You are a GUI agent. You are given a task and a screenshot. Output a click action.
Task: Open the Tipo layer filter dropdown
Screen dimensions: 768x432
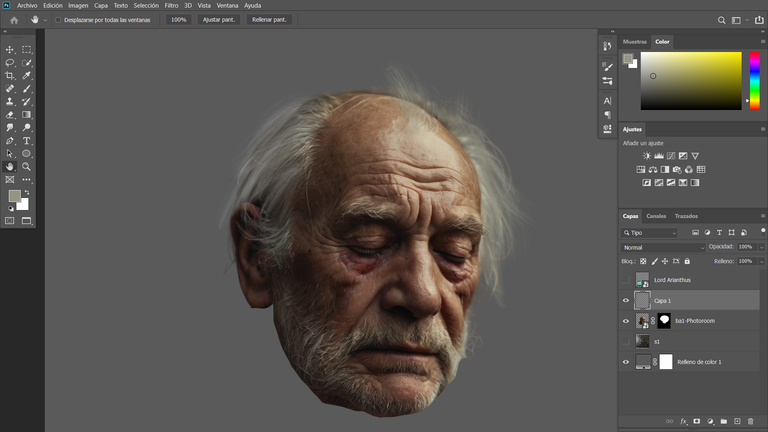(649, 233)
